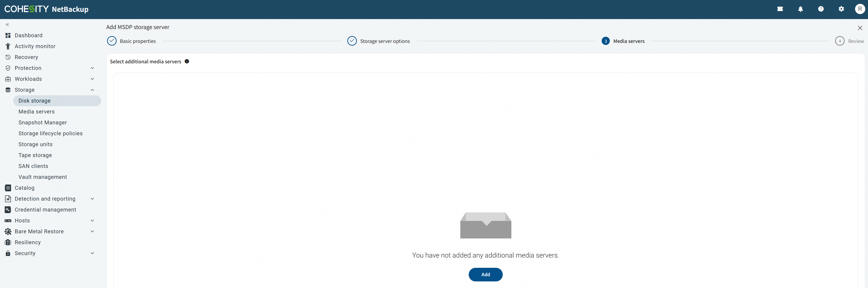868x288 pixels.
Task: Click info icon beside Select additional media servers
Action: pos(187,61)
